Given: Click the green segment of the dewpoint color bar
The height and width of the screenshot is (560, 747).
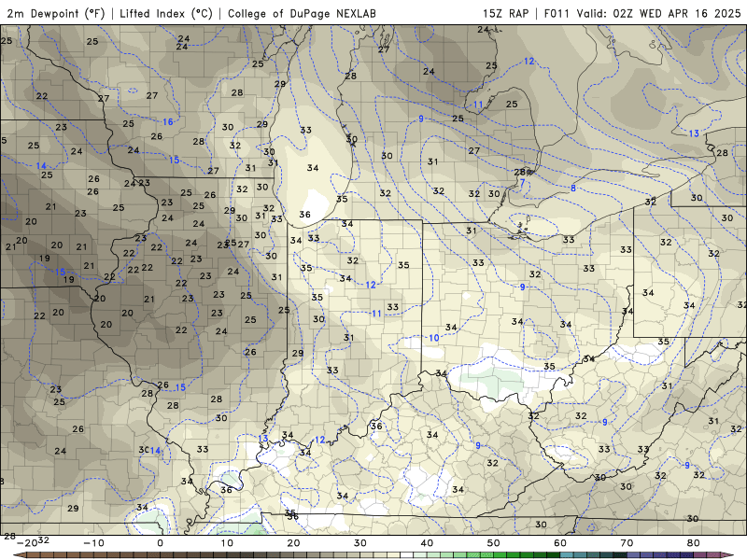Looking at the screenshot, I should tap(500, 555).
